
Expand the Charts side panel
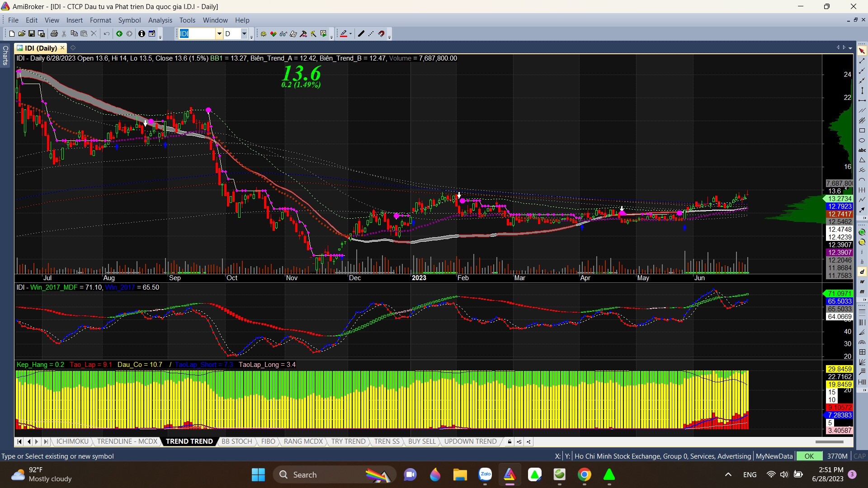pos(5,55)
